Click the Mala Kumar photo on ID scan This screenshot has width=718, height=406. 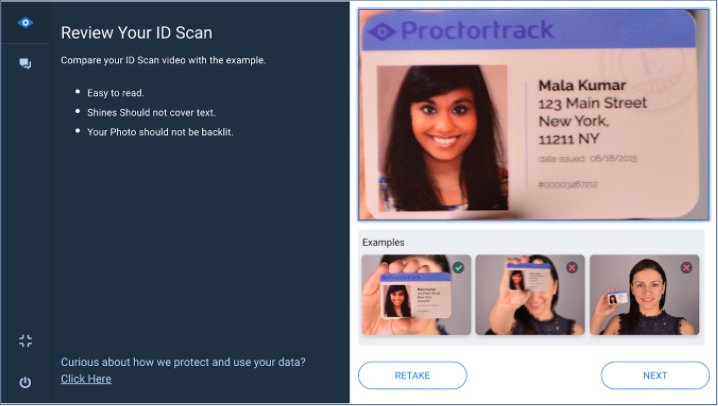(x=442, y=138)
